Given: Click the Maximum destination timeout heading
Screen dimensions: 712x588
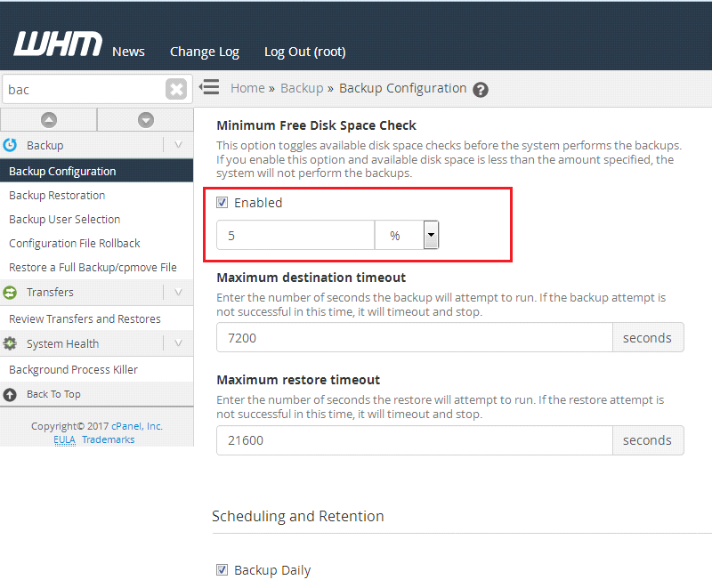Looking at the screenshot, I should 311,278.
